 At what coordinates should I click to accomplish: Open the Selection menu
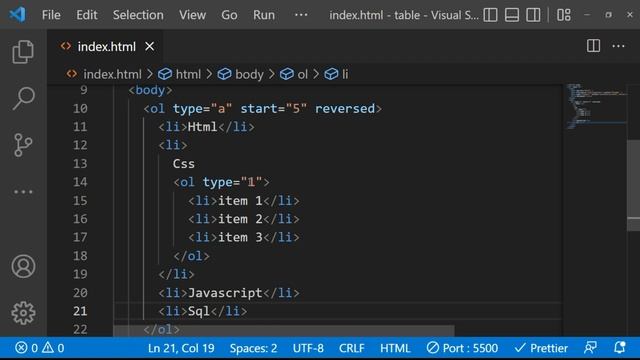click(x=138, y=15)
